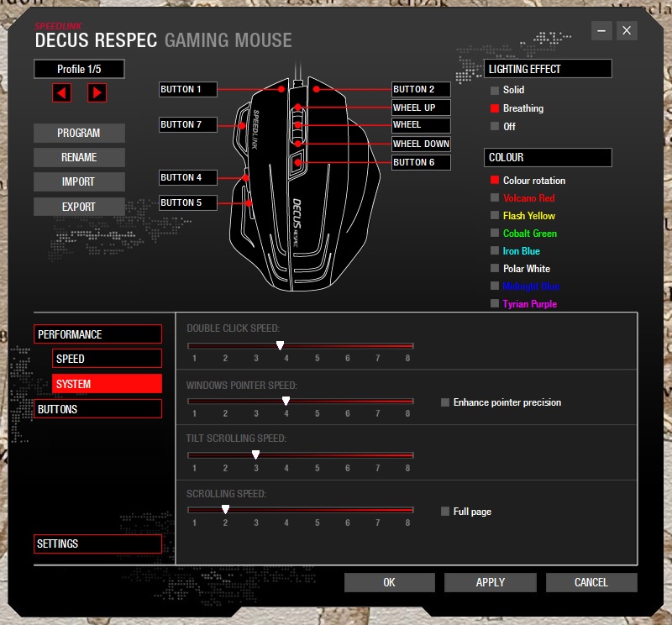The image size is (672, 625).
Task: Click the scrolling speed slider handle
Action: tap(225, 509)
